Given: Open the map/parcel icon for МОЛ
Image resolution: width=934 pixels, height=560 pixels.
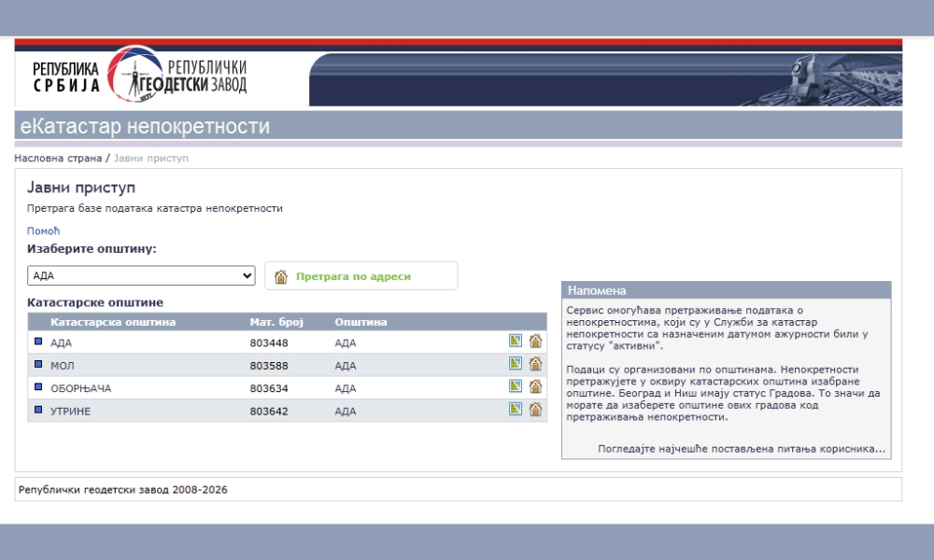Looking at the screenshot, I should (x=515, y=364).
